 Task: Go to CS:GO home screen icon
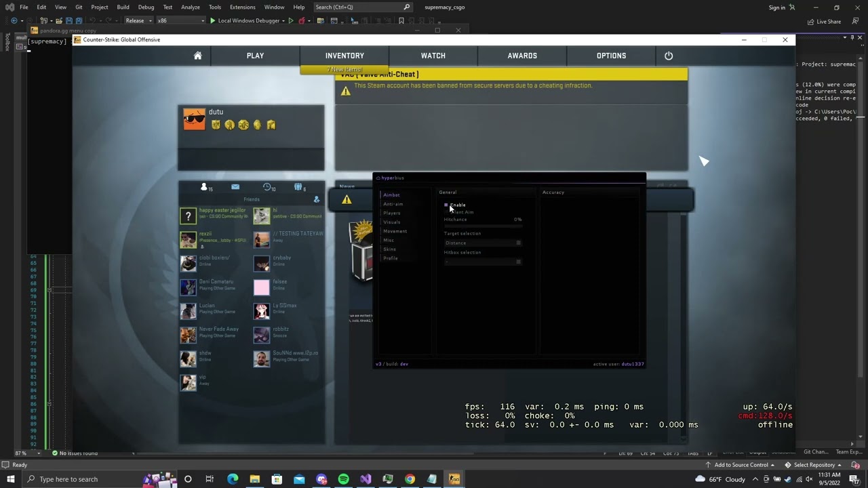[x=197, y=56]
